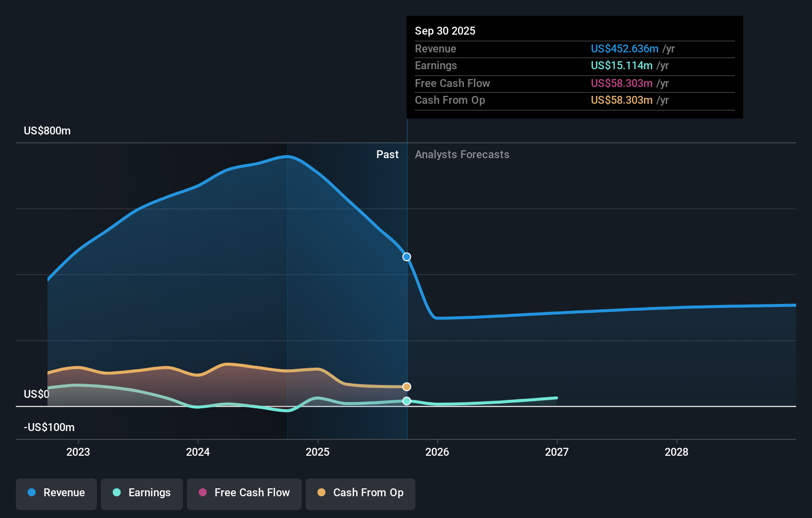Select the 2024 x-axis label
Screen dimensions: 812x518
198,452
